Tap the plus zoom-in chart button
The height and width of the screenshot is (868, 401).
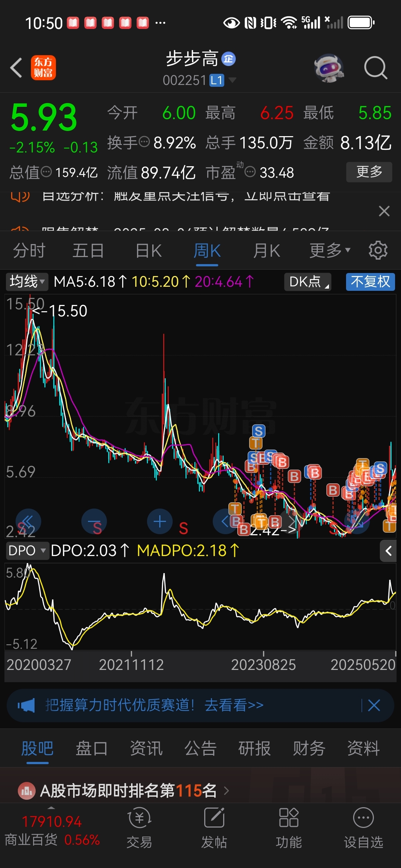[x=160, y=521]
